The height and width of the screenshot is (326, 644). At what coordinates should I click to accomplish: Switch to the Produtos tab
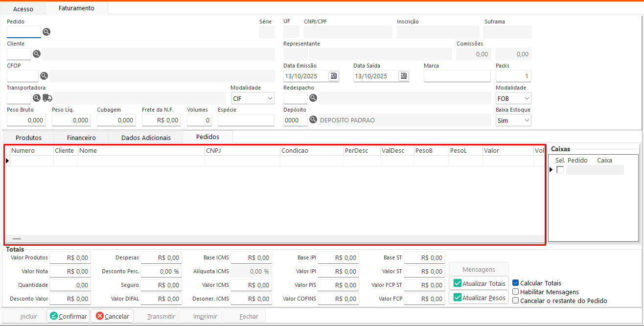click(x=28, y=138)
